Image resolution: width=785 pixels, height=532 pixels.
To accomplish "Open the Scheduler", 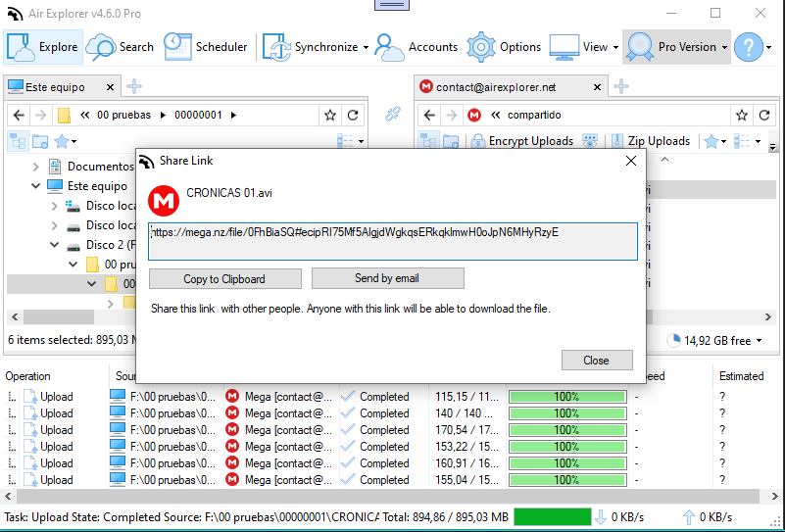I will click(x=206, y=47).
